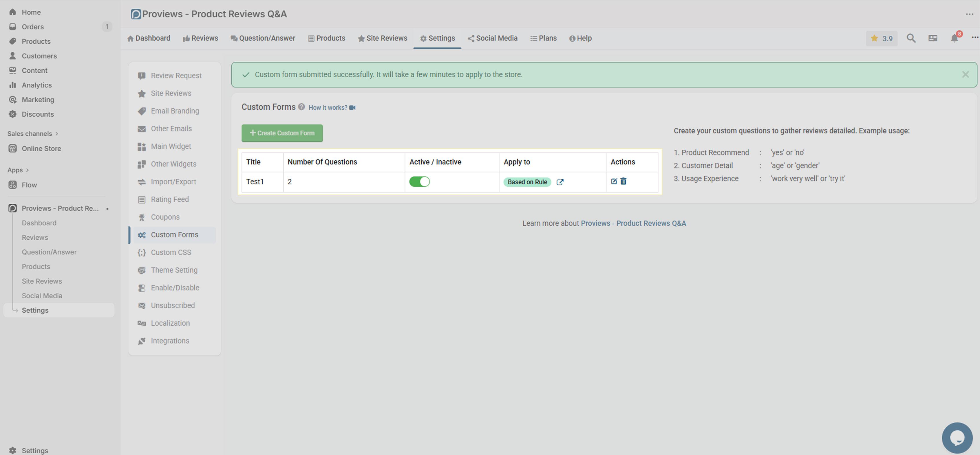Open the Social Media tab

(492, 38)
